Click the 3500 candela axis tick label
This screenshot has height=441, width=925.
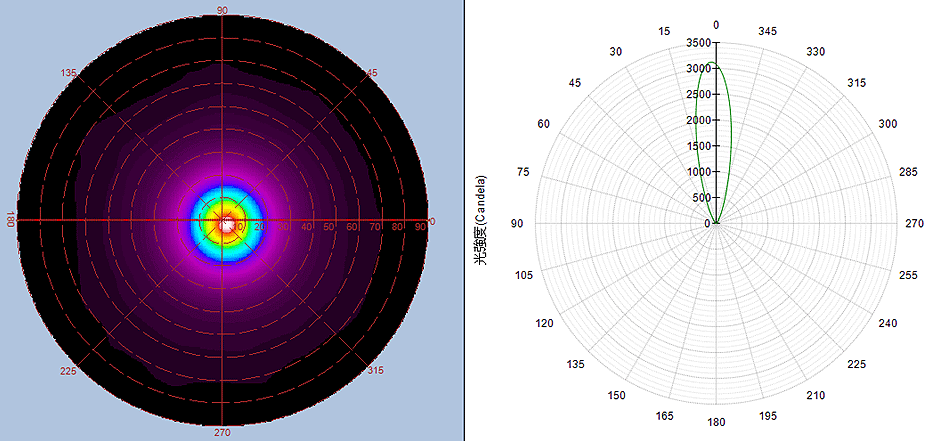[x=698, y=44]
